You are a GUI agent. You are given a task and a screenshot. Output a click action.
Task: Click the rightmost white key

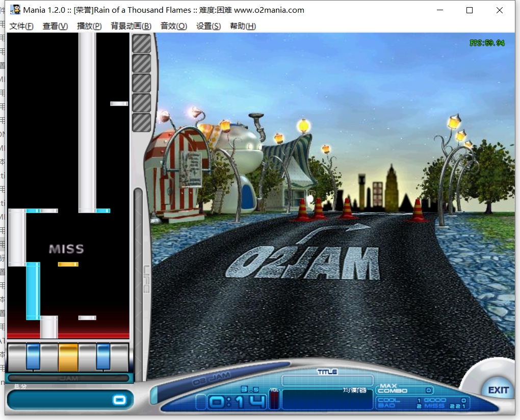click(119, 357)
